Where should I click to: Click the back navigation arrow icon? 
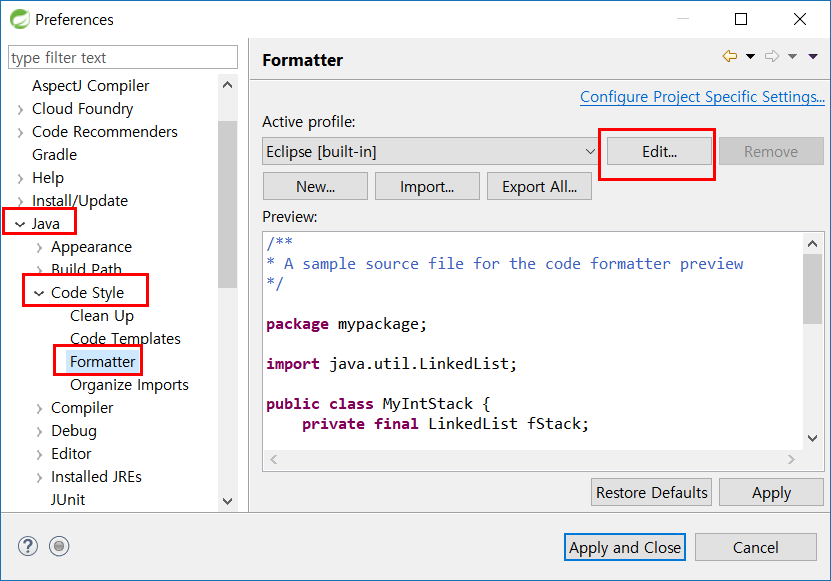tap(730, 56)
